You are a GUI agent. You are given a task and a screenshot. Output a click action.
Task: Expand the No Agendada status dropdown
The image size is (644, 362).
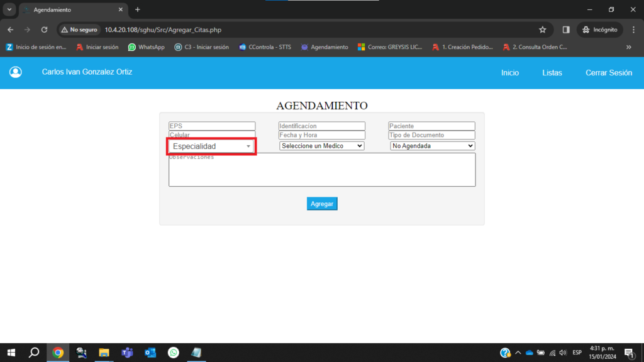pos(432,146)
